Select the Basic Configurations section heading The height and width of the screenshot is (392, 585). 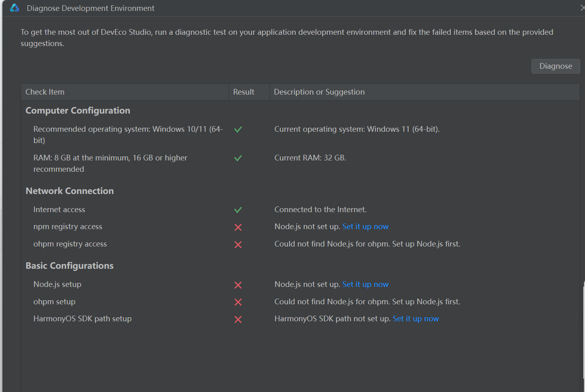[70, 266]
